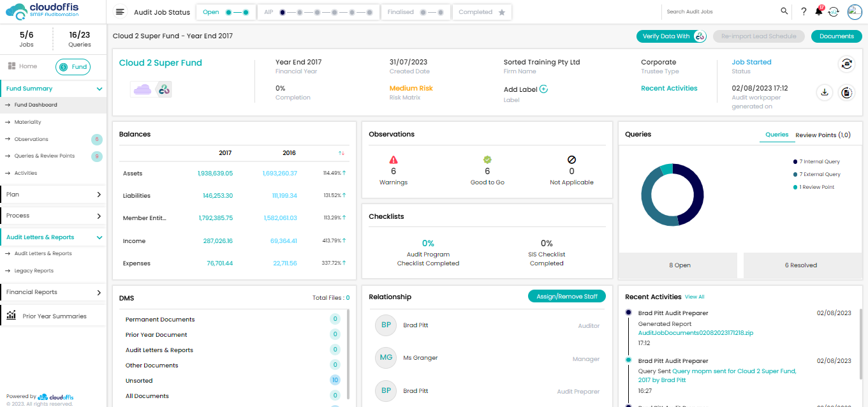
Task: Open the hamburger menu next to Audit Job Status
Action: (x=120, y=12)
